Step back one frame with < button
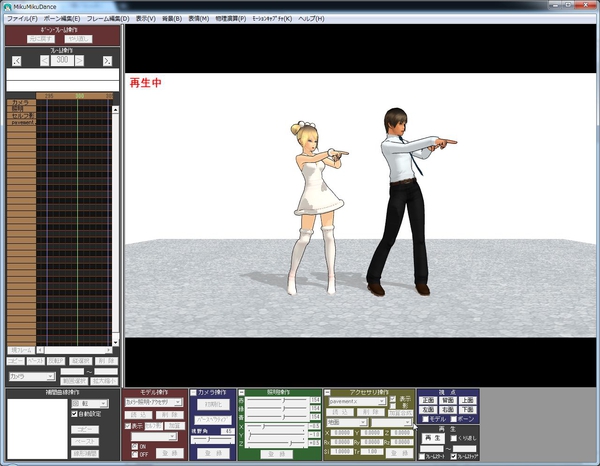The image size is (600, 466). pyautogui.click(x=44, y=60)
